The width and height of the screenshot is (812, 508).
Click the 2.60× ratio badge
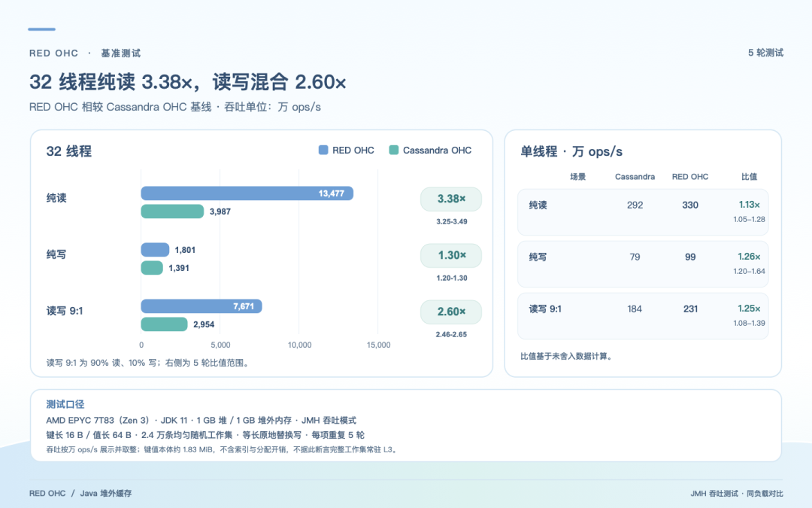tap(451, 312)
